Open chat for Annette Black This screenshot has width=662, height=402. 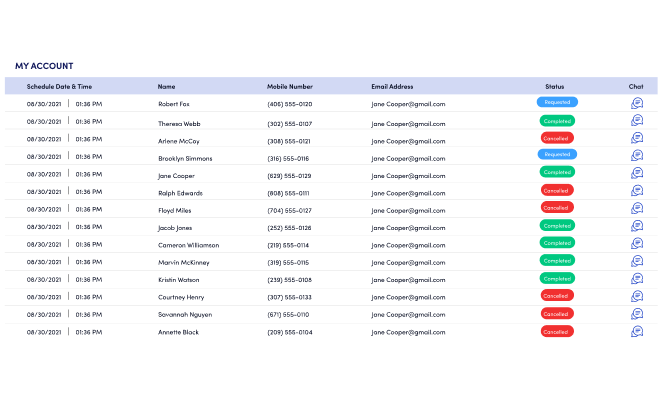coord(637,331)
